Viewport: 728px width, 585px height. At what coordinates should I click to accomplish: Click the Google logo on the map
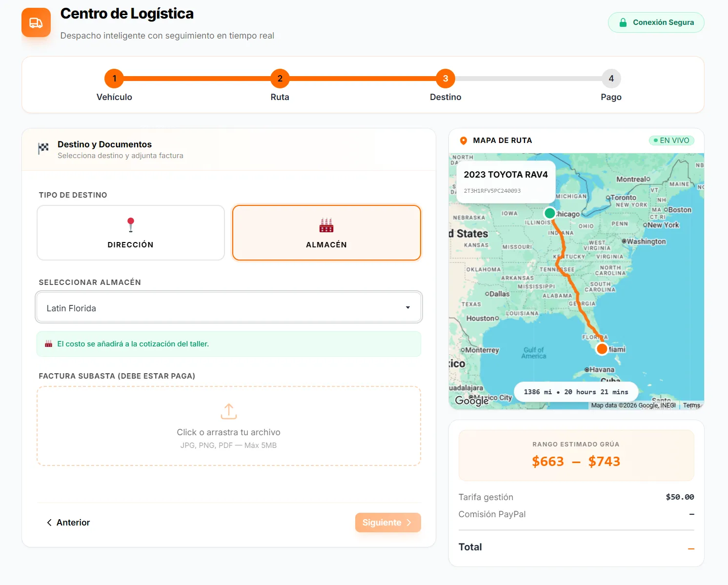[x=471, y=401]
